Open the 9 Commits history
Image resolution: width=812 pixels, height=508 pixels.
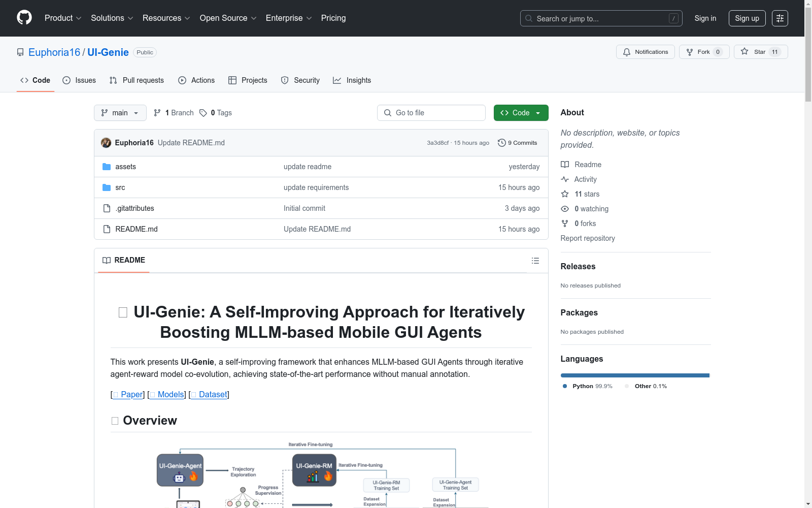point(518,143)
